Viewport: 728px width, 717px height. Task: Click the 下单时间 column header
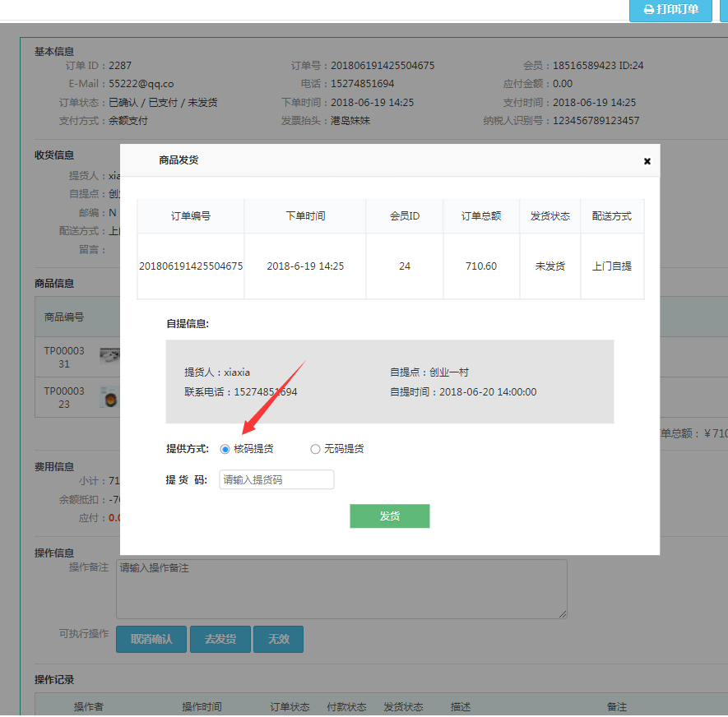click(x=305, y=216)
